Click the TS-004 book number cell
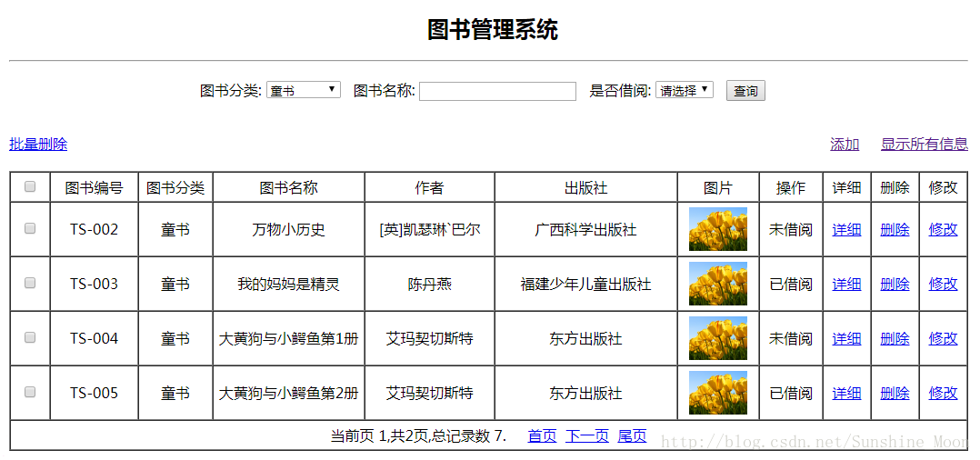Viewport: 980px width, 460px height. 94,338
